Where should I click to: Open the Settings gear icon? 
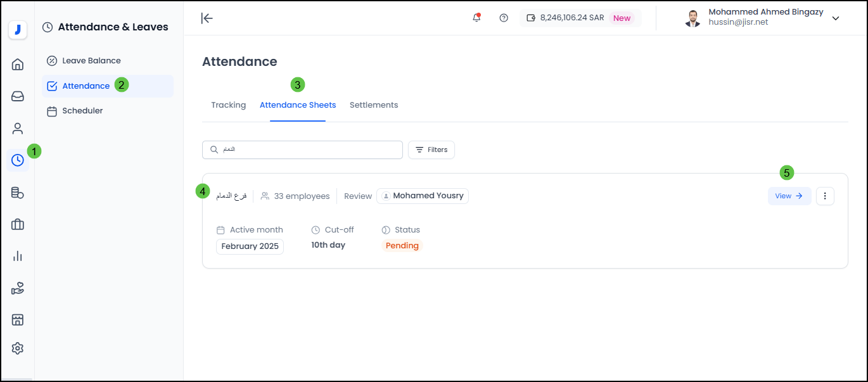(x=18, y=348)
